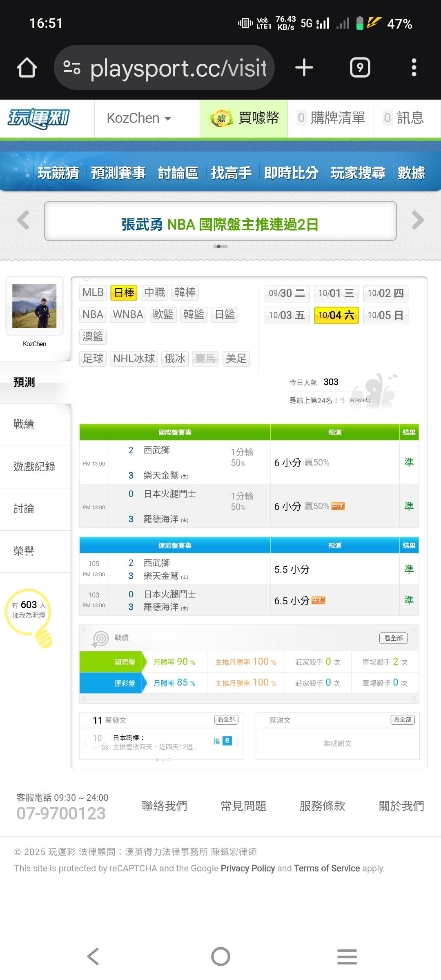Viewport: 441px width, 980px height.
Task: Click the 玩運彩 site logo
Action: [x=39, y=118]
